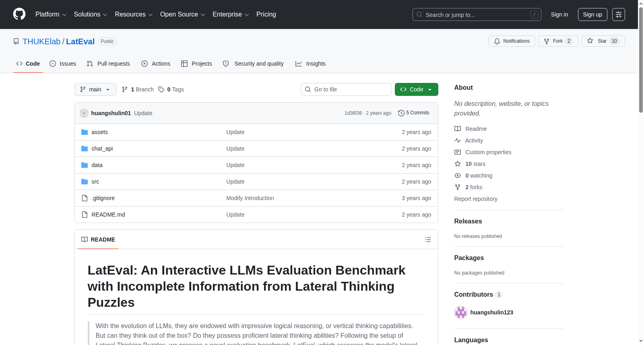
Task: Open the README.md file
Action: (x=108, y=215)
